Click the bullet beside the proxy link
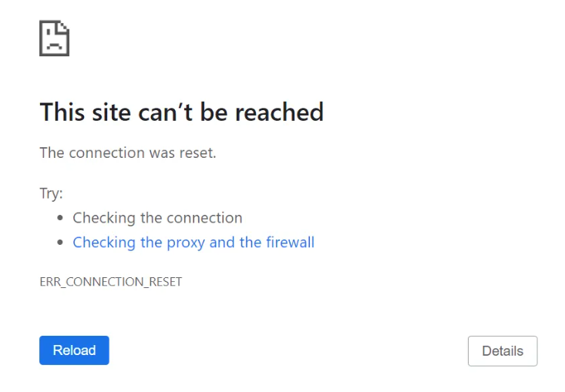 pos(60,243)
